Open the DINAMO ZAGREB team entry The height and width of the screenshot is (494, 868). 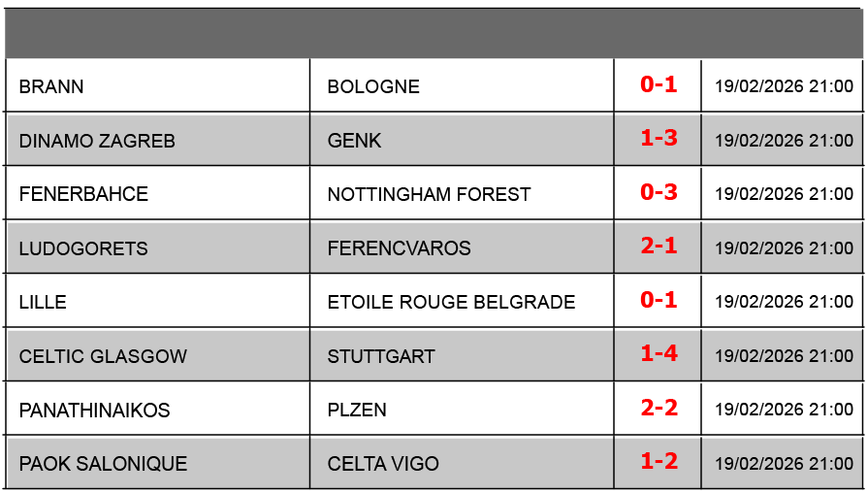[x=97, y=141]
